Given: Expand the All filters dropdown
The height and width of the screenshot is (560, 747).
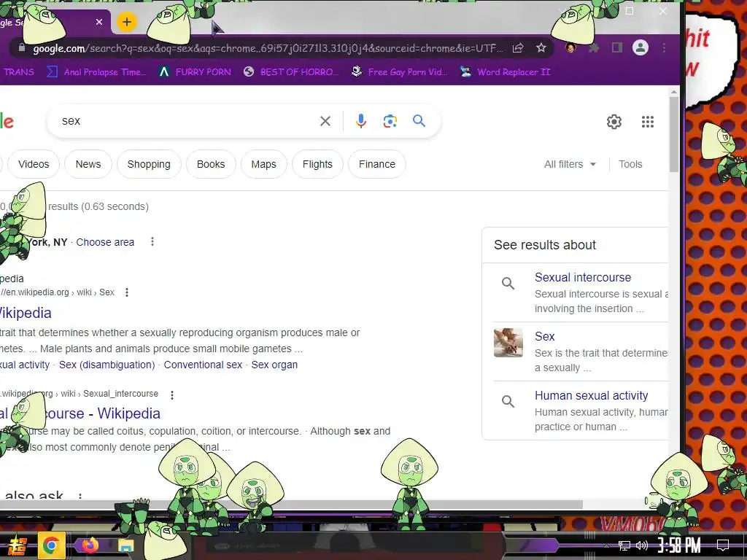Looking at the screenshot, I should click(x=570, y=164).
